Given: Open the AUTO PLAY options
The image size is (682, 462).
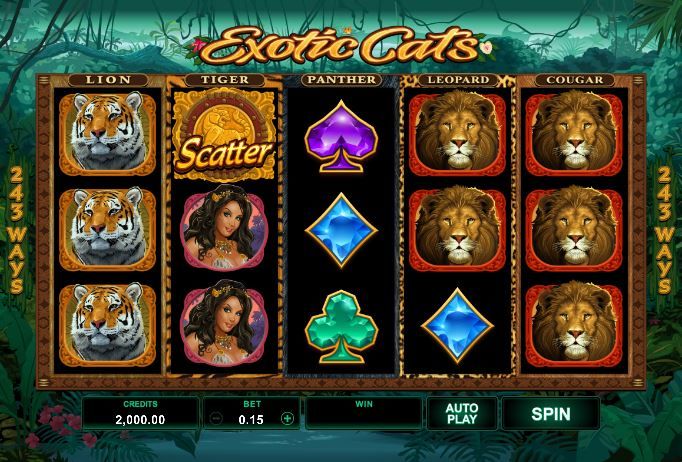Looking at the screenshot, I should pyautogui.click(x=462, y=413).
